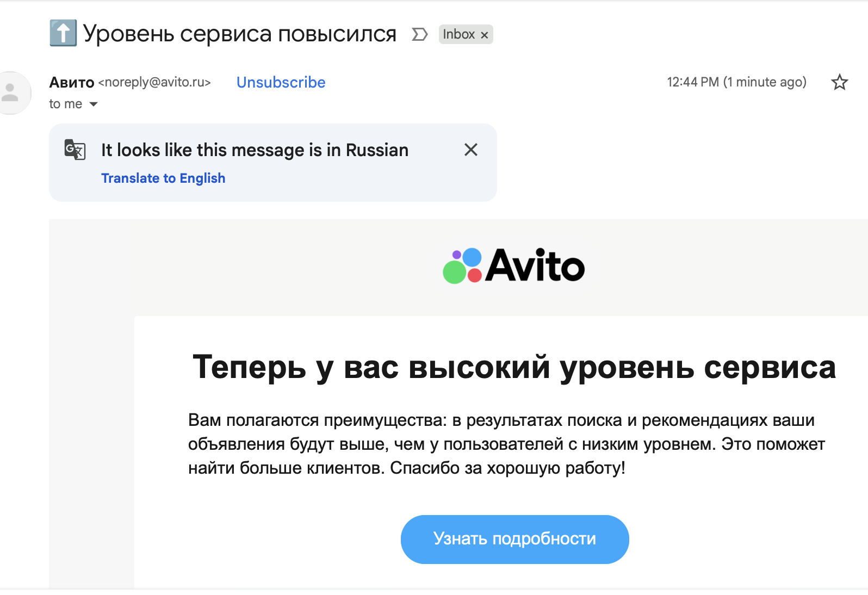Image resolution: width=868 pixels, height=595 pixels.
Task: Click sender name Авито
Action: [72, 82]
